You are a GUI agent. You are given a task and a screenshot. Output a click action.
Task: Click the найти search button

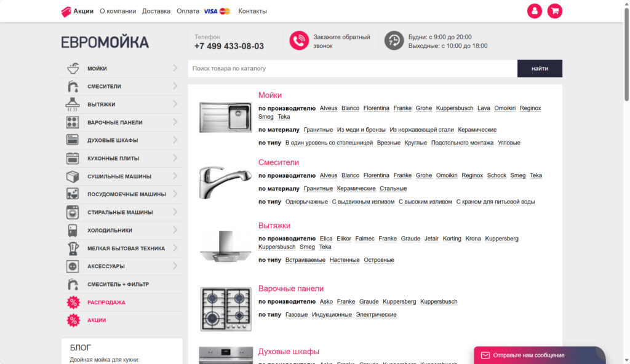540,68
